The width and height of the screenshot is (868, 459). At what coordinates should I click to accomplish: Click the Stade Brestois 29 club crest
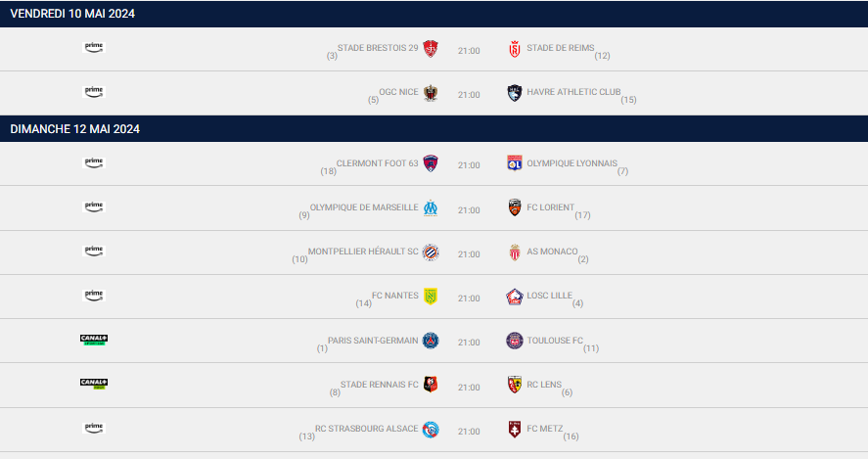click(x=431, y=49)
